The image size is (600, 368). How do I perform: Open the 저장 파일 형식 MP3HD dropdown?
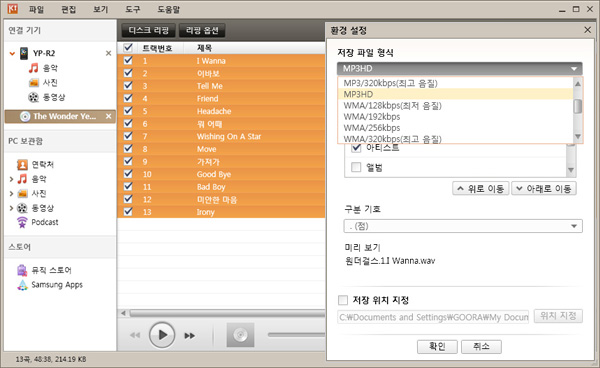pos(460,68)
